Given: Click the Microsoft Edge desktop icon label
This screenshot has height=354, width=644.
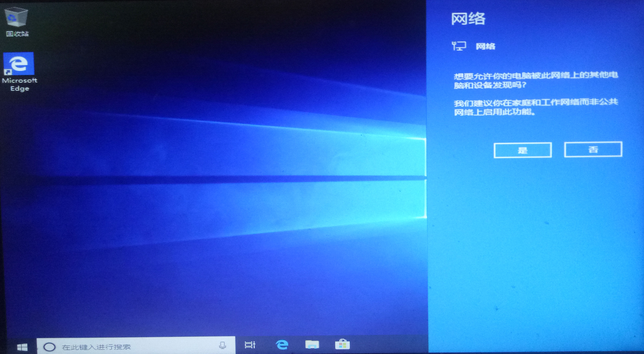Looking at the screenshot, I should click(x=20, y=85).
